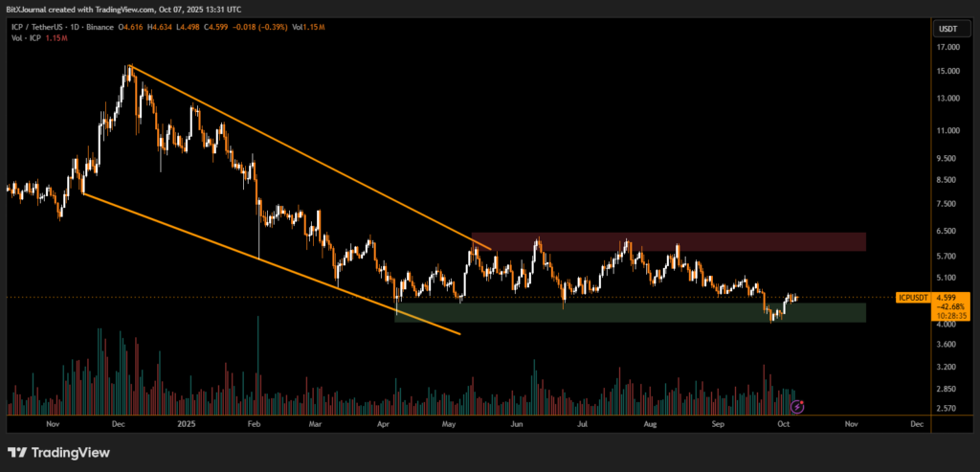Click the Dec label on the right of time axis
This screenshot has width=980, height=472.
pyautogui.click(x=916, y=422)
